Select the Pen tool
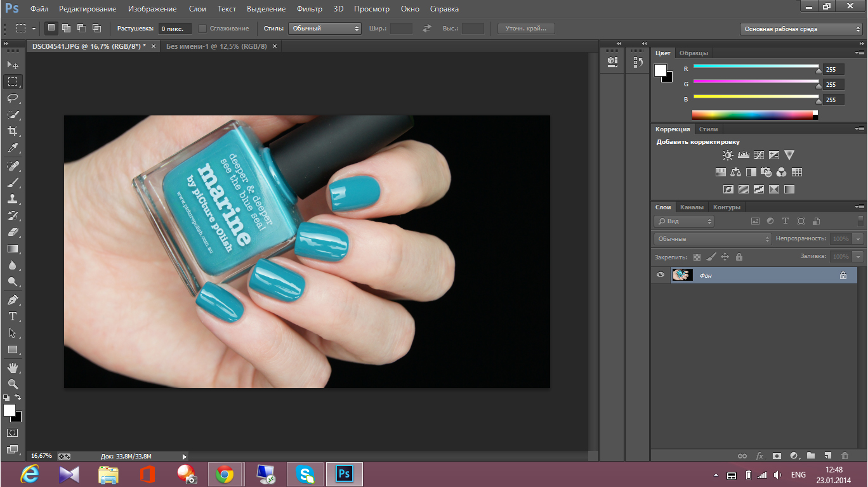This screenshot has height=487, width=868. [13, 300]
